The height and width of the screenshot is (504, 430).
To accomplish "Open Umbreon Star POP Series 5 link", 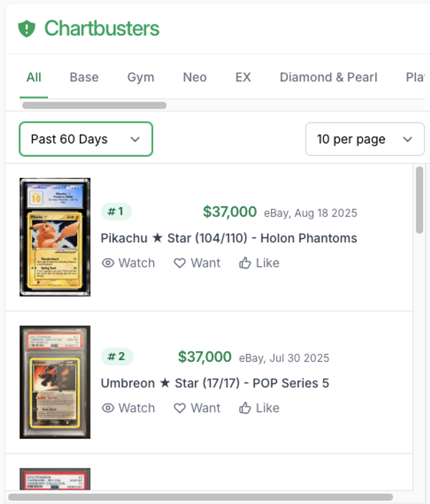I will coord(215,383).
